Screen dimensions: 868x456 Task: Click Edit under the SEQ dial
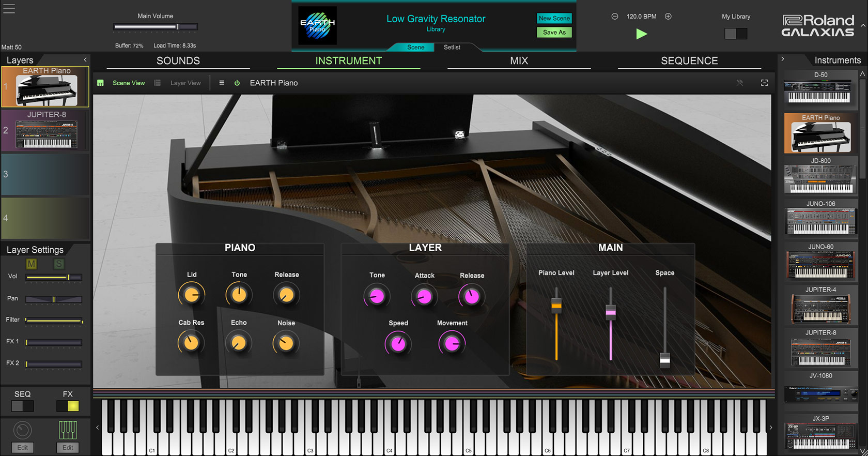pyautogui.click(x=23, y=447)
